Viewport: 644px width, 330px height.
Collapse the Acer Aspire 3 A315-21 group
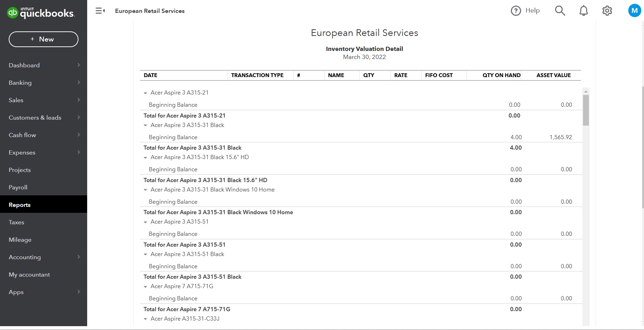[145, 93]
